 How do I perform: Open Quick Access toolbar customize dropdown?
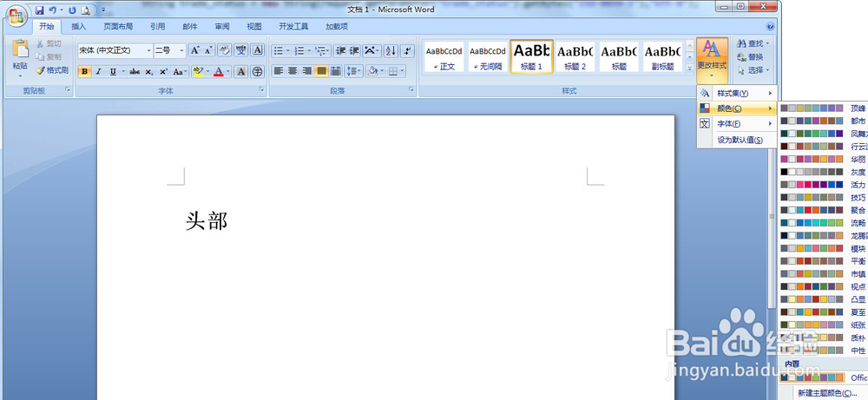pos(103,10)
